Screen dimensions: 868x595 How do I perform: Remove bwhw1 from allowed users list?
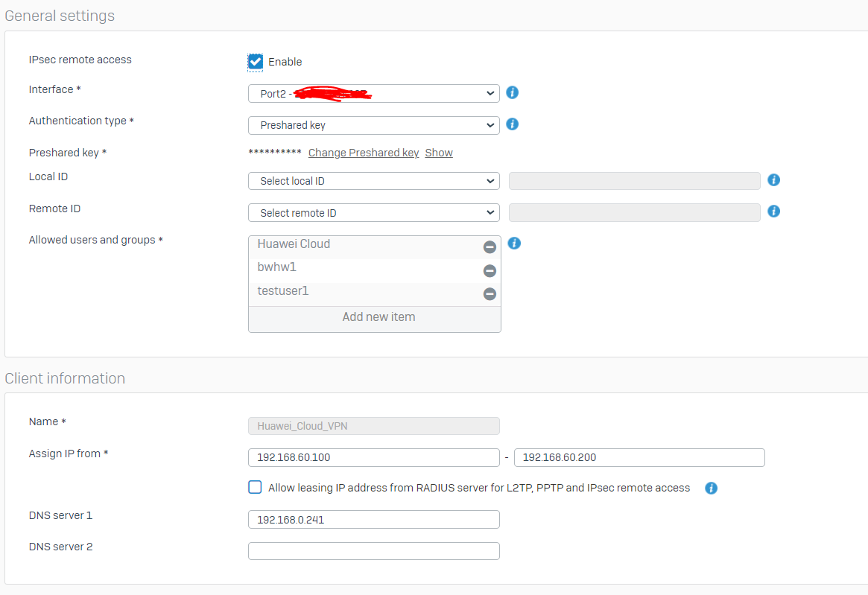pos(490,271)
